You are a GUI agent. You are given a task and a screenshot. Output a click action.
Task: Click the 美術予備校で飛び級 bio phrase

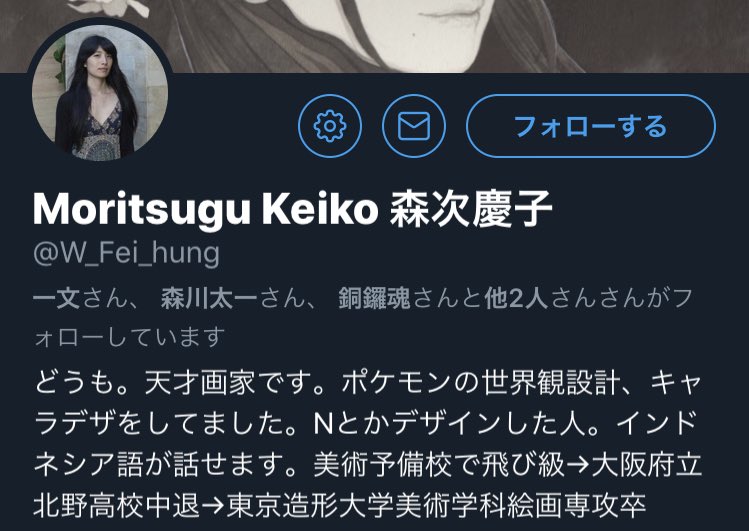439,465
